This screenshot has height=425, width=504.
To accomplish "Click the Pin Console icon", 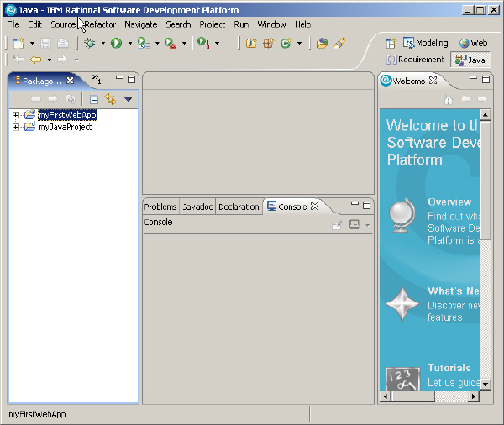I will point(337,225).
